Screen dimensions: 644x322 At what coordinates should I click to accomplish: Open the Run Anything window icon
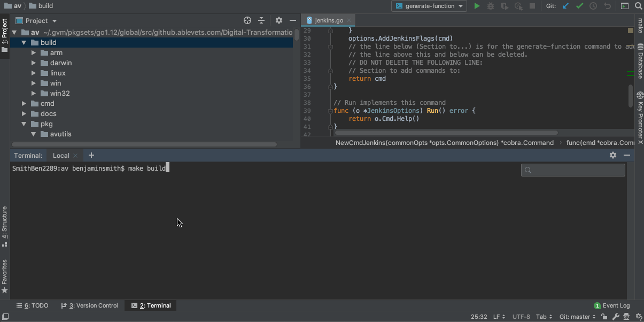[625, 6]
